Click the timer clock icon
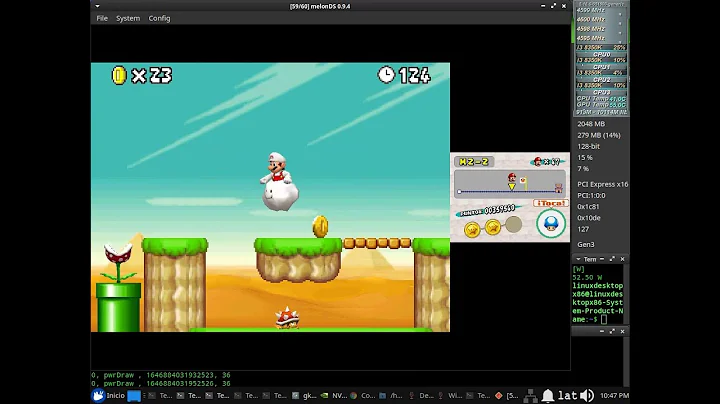The height and width of the screenshot is (404, 720). (386, 74)
